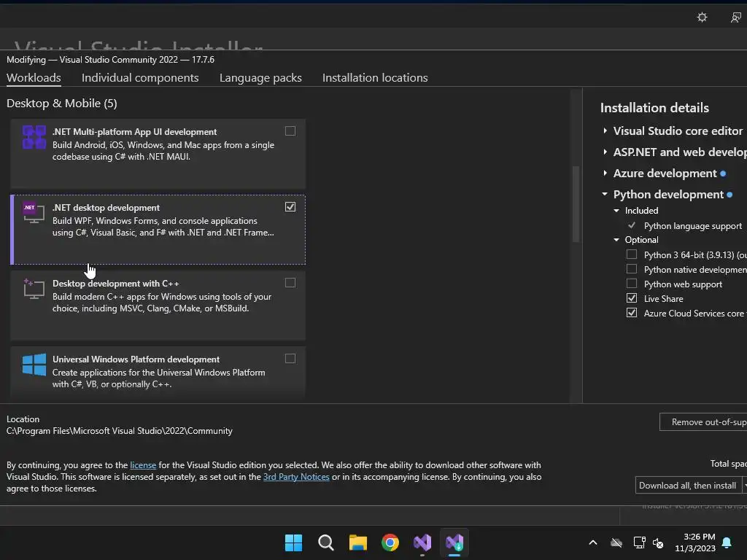Screen dimensions: 747x560
Task: Collapse the Optional section
Action: (616, 240)
